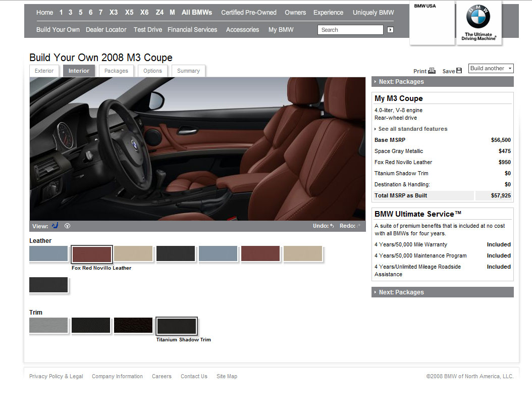Open the 3 Series nav item
This screenshot has height=409, width=532.
pos(70,13)
